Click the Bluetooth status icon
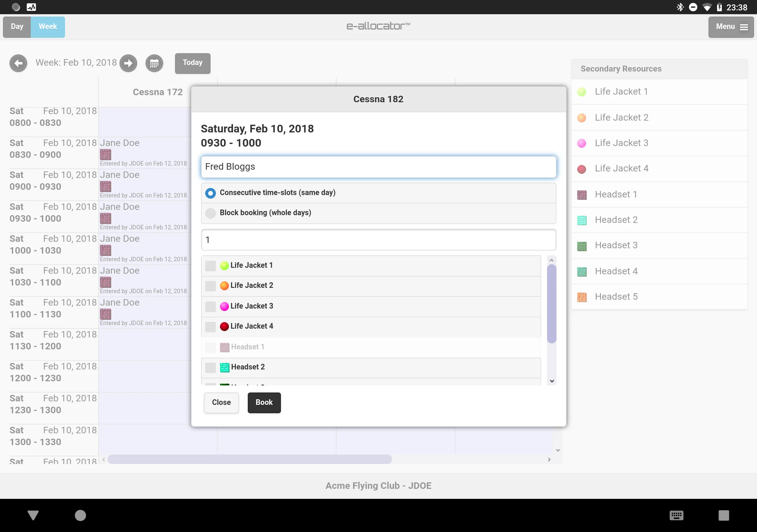Screen dimensions: 757x532 [680, 7]
